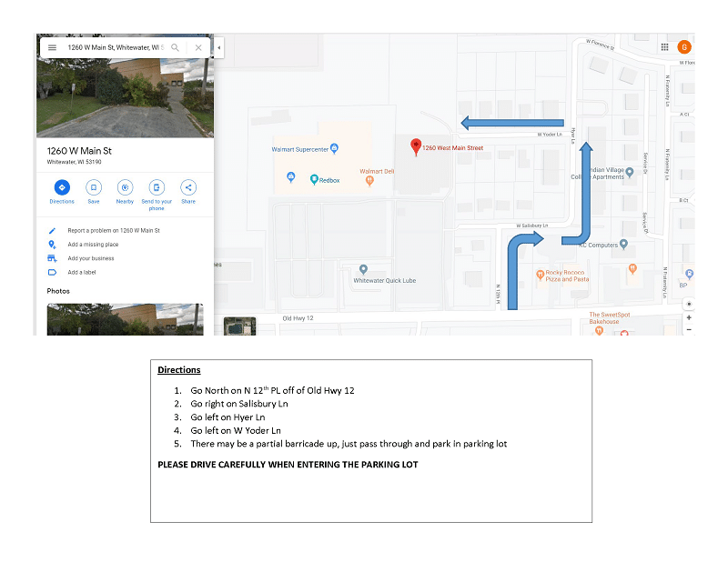Click the Add your business storefront icon
The width and height of the screenshot is (728, 562).
coord(52,258)
